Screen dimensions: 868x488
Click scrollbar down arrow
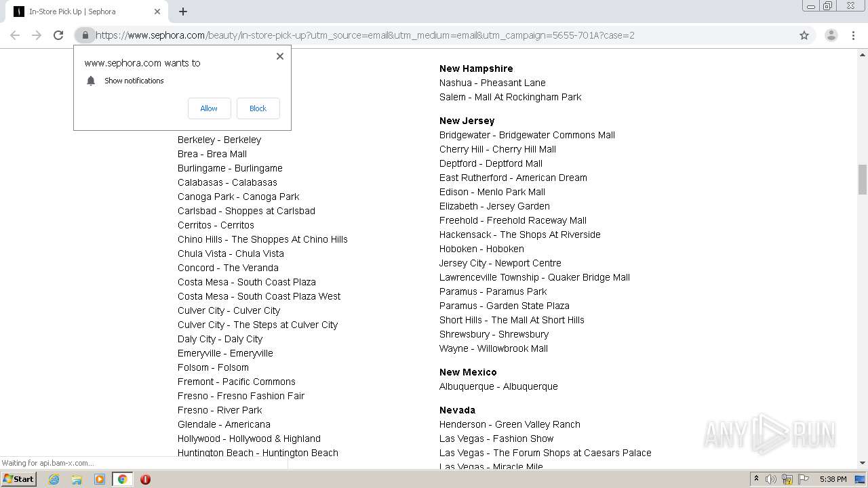[862, 463]
